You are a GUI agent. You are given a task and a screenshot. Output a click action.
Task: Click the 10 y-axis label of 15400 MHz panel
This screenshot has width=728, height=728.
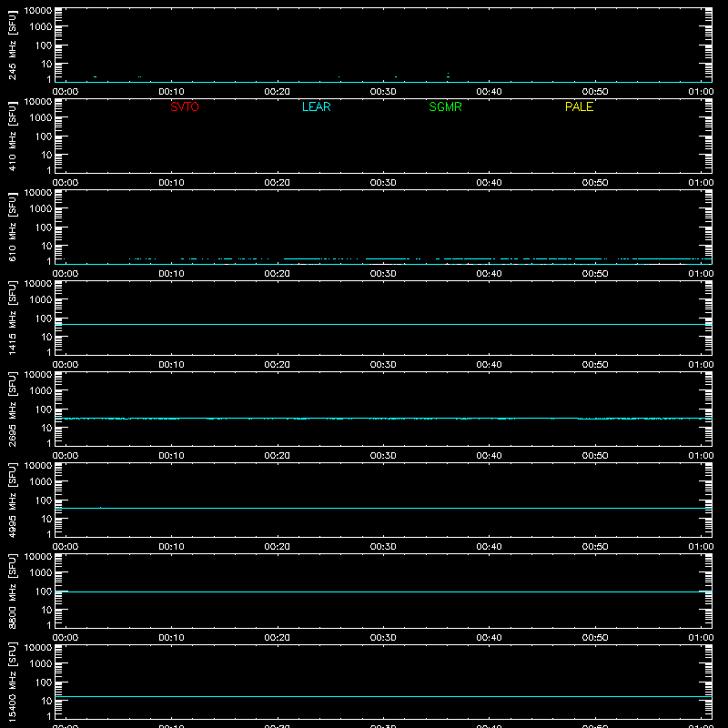[46, 701]
